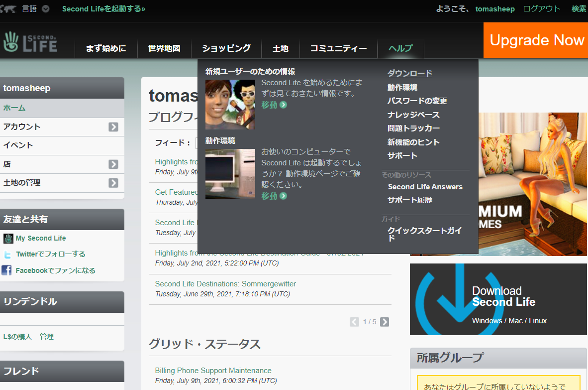Click Twitterでフォローする link
Screen dimensions: 588x390
(51, 254)
